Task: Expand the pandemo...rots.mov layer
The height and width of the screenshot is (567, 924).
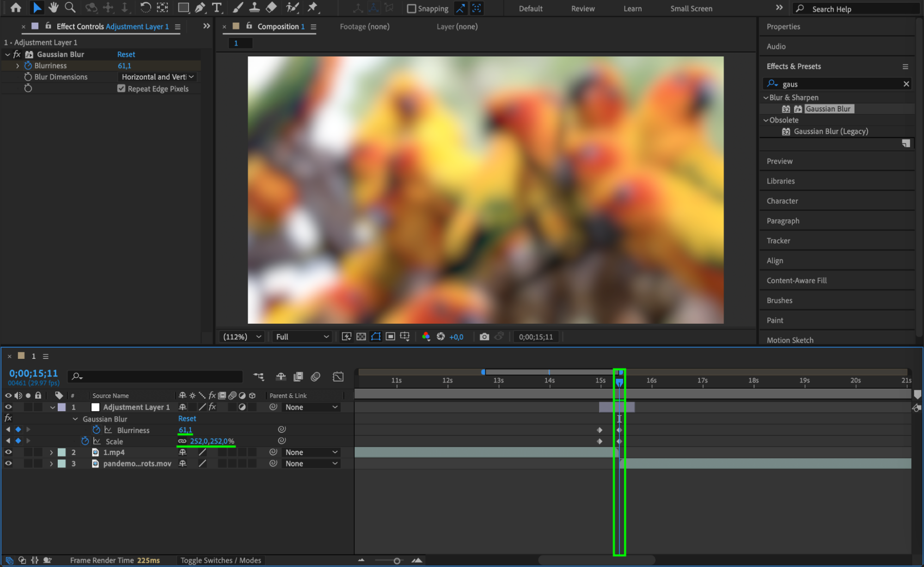Action: tap(51, 463)
